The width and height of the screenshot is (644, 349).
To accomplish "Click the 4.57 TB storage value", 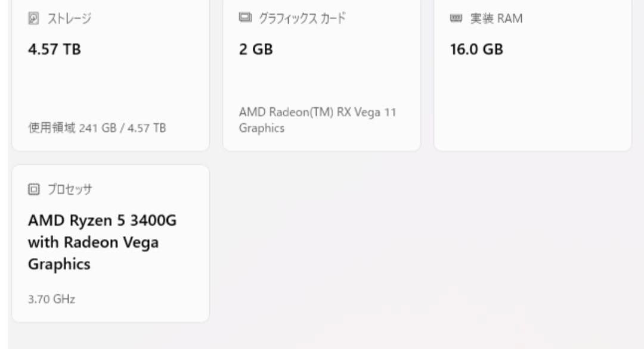I will (x=54, y=49).
